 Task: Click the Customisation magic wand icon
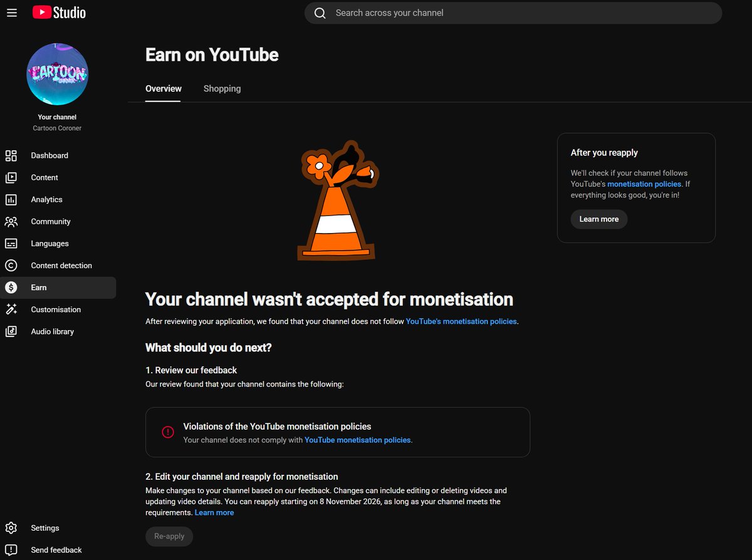pos(11,309)
